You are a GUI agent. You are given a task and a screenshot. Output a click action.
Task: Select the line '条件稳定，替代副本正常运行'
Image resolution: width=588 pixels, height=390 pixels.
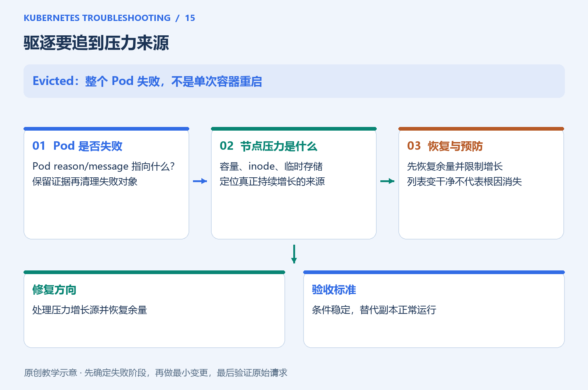click(x=374, y=310)
